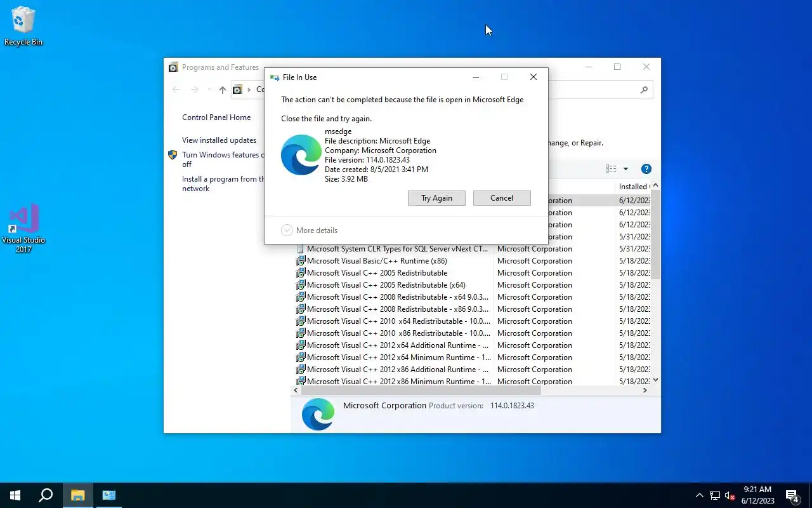Click the search box in Programs and Features
Viewport: 812px width, 508px height.
(600, 90)
